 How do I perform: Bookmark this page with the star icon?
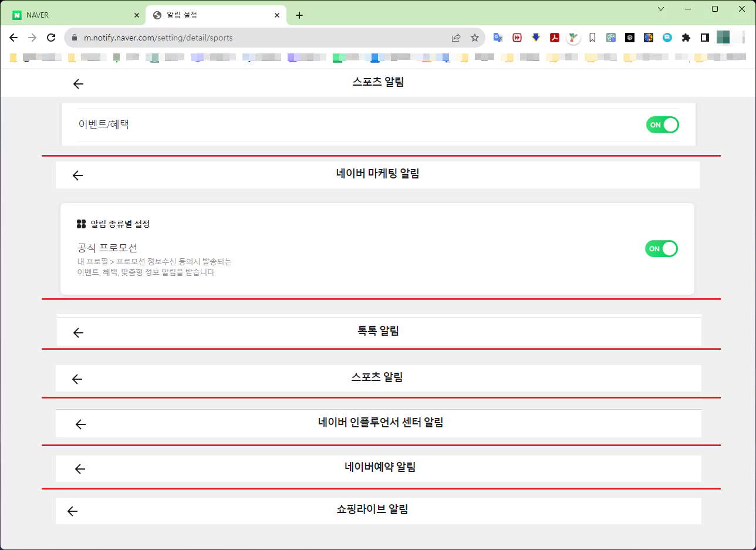click(475, 38)
